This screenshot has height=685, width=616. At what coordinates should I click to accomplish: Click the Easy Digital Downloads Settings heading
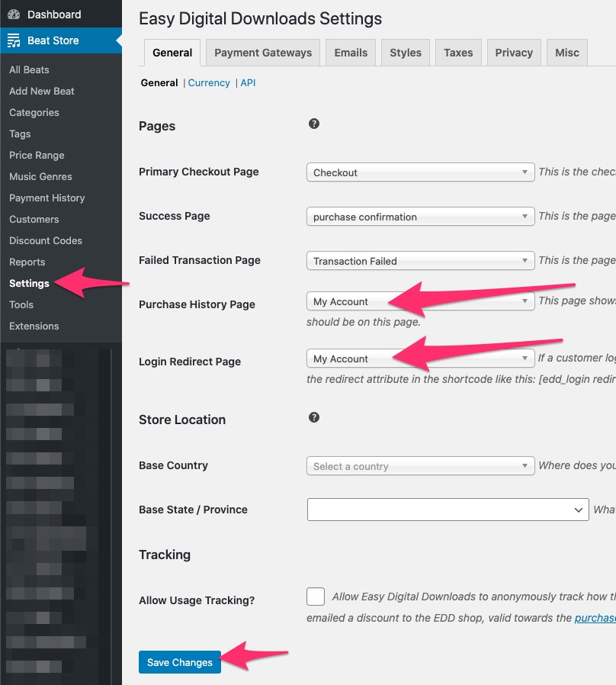point(260,19)
